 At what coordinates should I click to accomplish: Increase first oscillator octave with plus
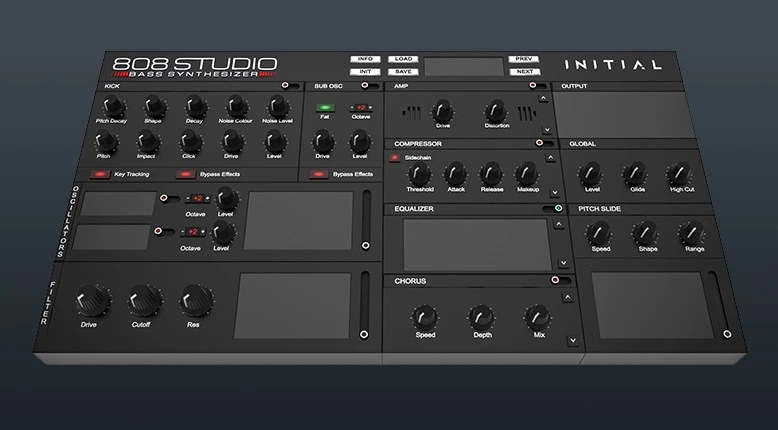(207, 198)
